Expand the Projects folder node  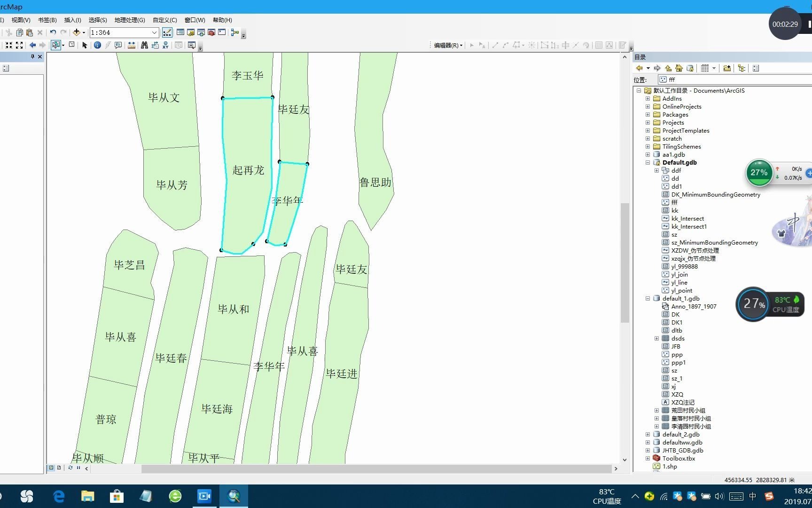[648, 122]
